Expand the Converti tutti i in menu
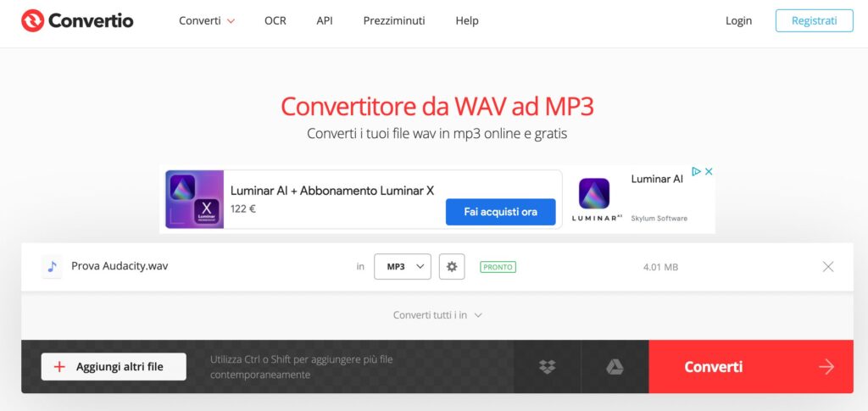 pyautogui.click(x=437, y=315)
